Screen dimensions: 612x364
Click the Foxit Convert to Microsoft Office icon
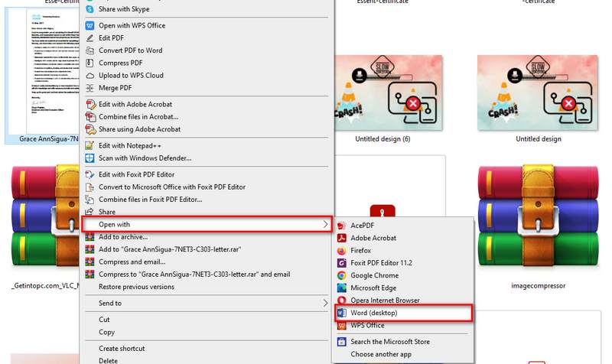click(x=90, y=187)
